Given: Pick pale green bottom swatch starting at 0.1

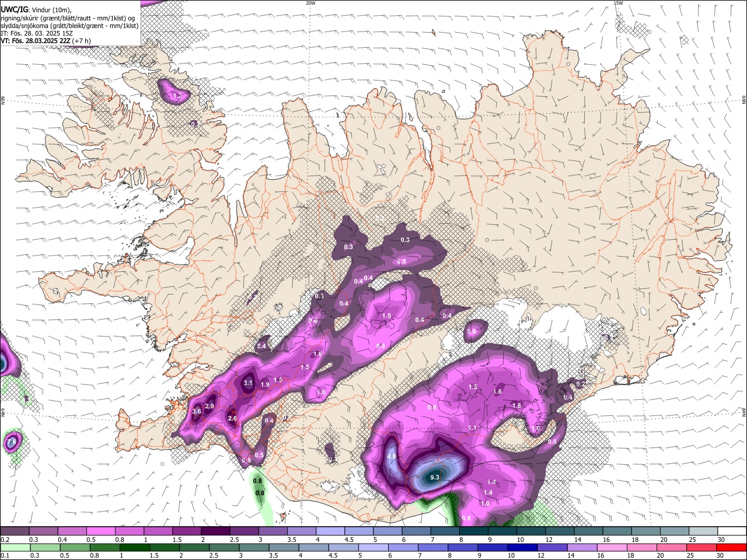Looking at the screenshot, I should pos(15,548).
